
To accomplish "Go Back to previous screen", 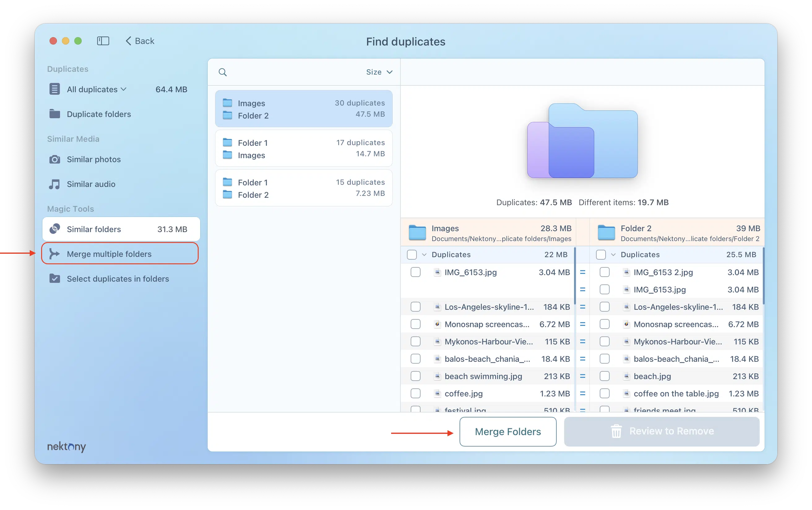I will [140, 41].
